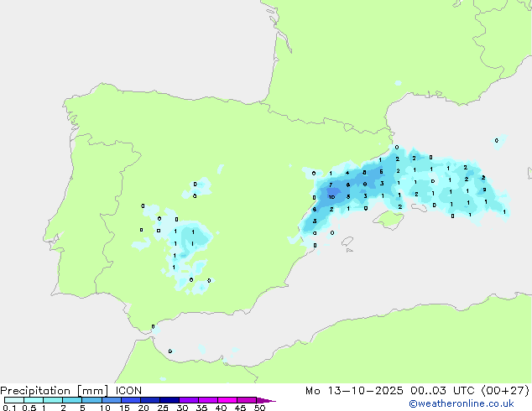532x411 pixels.
Task: Click the "0.1" legend scale label
Action: point(9,408)
